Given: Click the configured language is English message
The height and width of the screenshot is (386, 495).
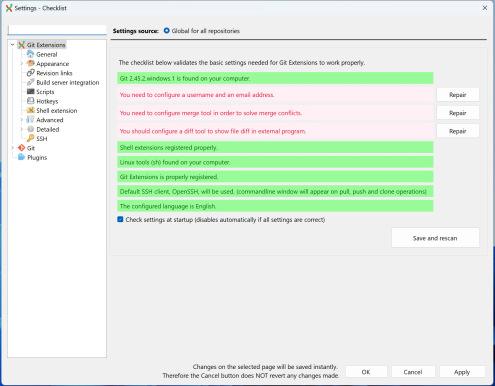Looking at the screenshot, I should coord(275,206).
